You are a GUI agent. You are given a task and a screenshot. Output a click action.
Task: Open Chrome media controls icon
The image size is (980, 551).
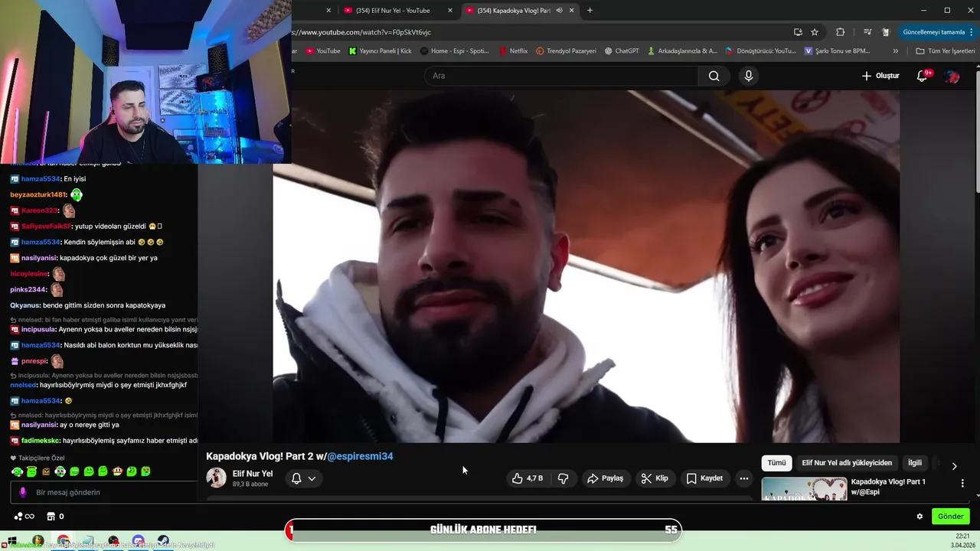[x=867, y=32]
